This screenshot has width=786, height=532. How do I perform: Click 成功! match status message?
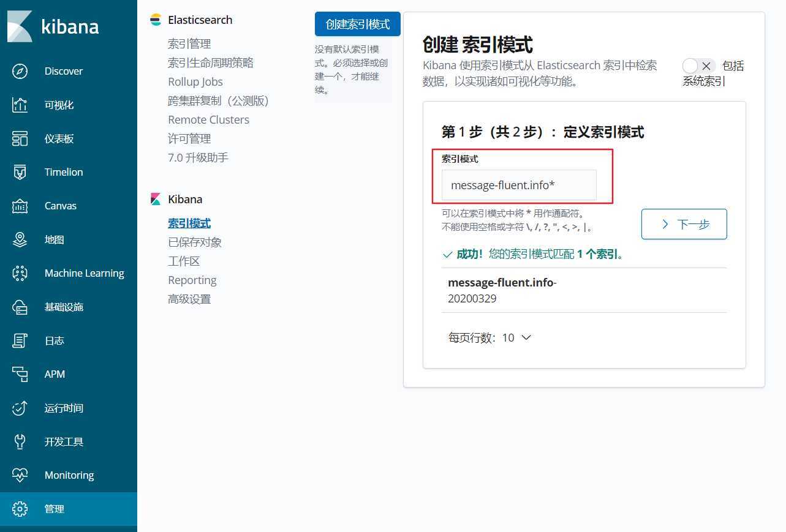coord(533,254)
